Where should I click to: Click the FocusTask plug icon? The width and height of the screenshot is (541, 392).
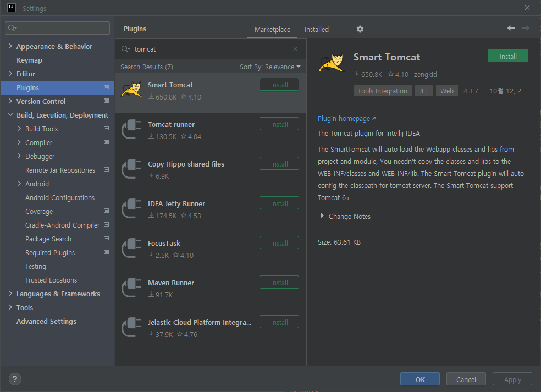coord(131,248)
